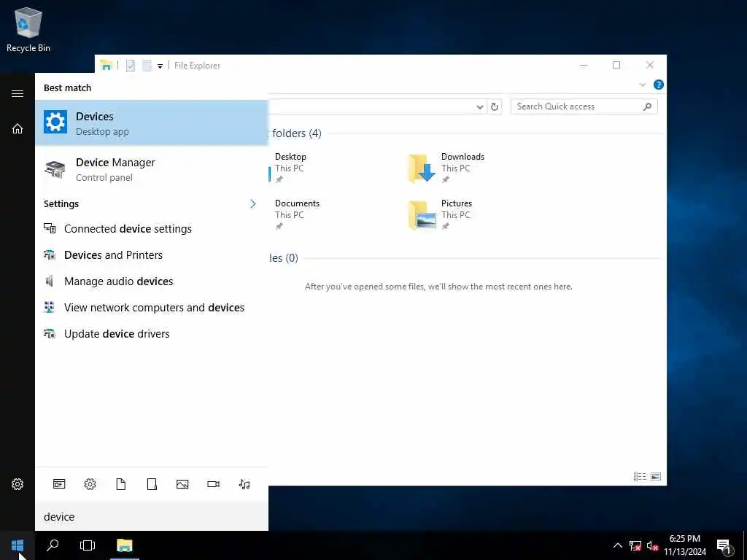This screenshot has height=560, width=747.
Task: Filter search results by apps
Action: 59,484
